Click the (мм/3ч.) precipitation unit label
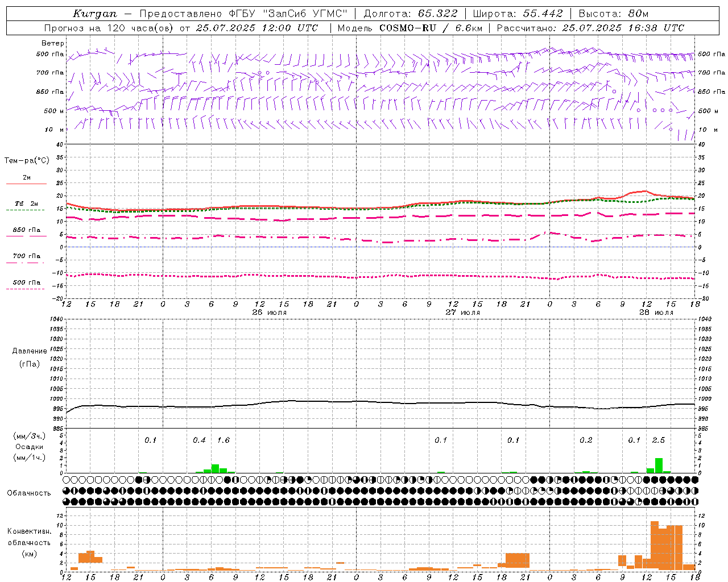Image resolution: width=728 pixels, height=582 pixels. point(30,436)
